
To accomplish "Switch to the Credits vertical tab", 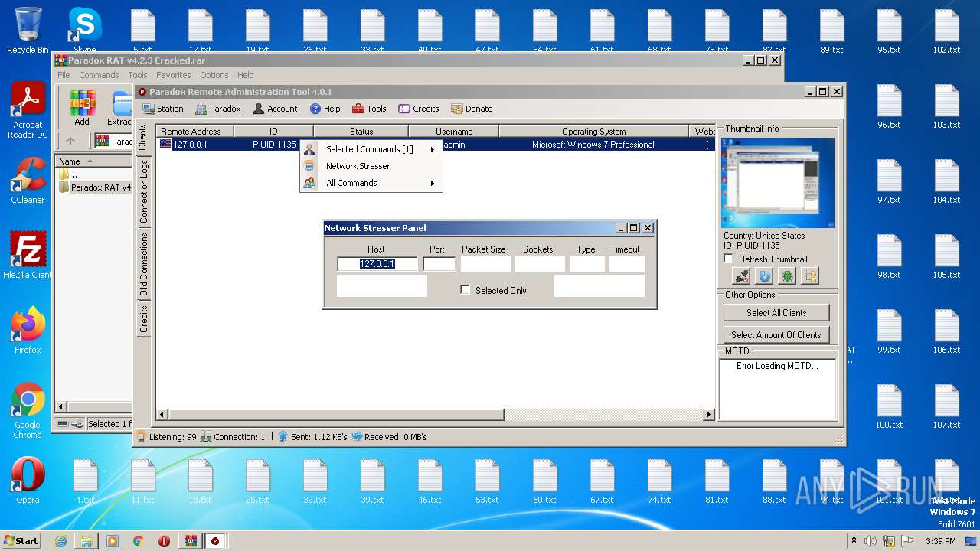I will [x=143, y=319].
